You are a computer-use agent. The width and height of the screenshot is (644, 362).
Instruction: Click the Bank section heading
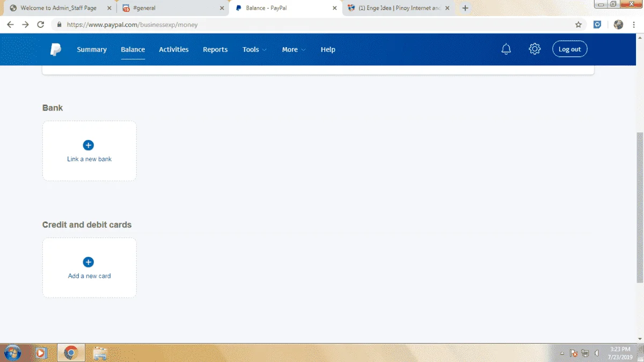coord(53,108)
